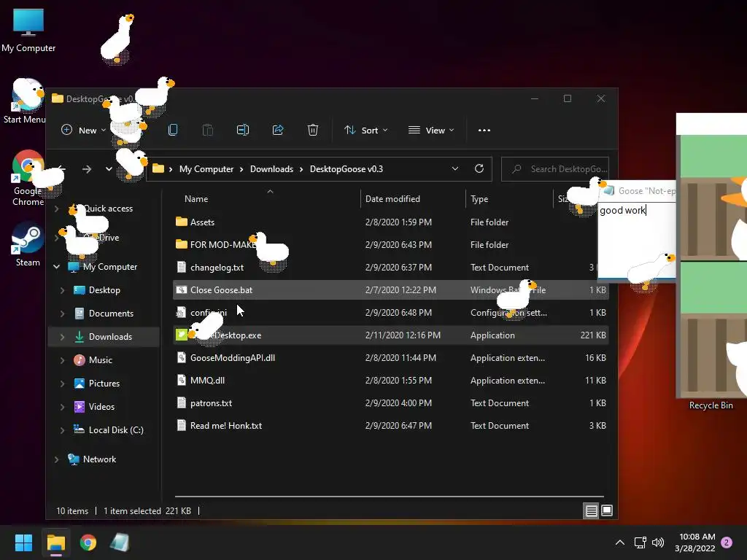Image resolution: width=747 pixels, height=560 pixels.
Task: Open the Sort dropdown
Action: click(x=366, y=130)
